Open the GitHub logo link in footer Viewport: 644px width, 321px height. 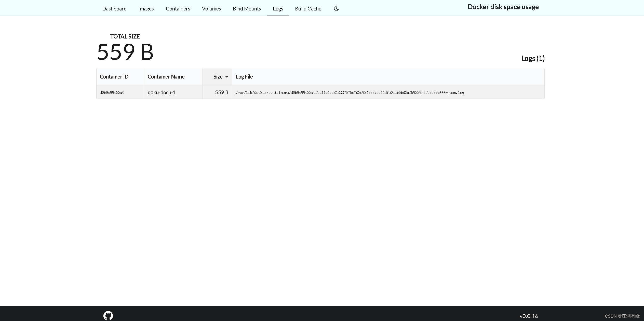point(108,316)
